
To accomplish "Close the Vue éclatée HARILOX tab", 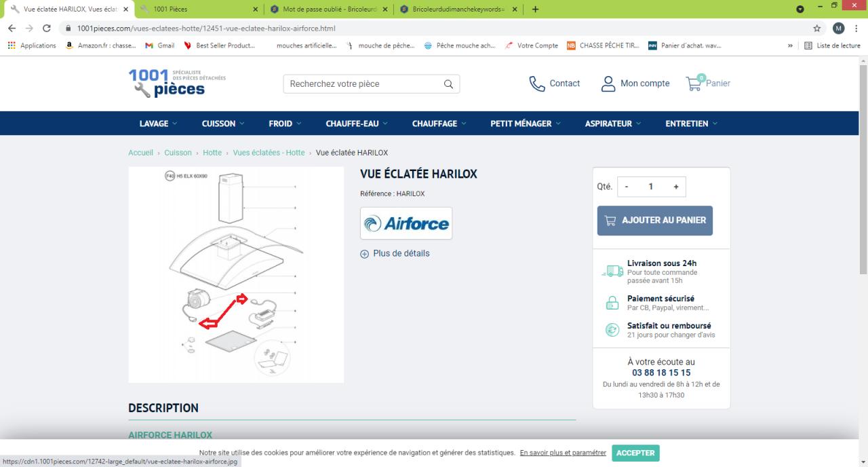I will (125, 10).
